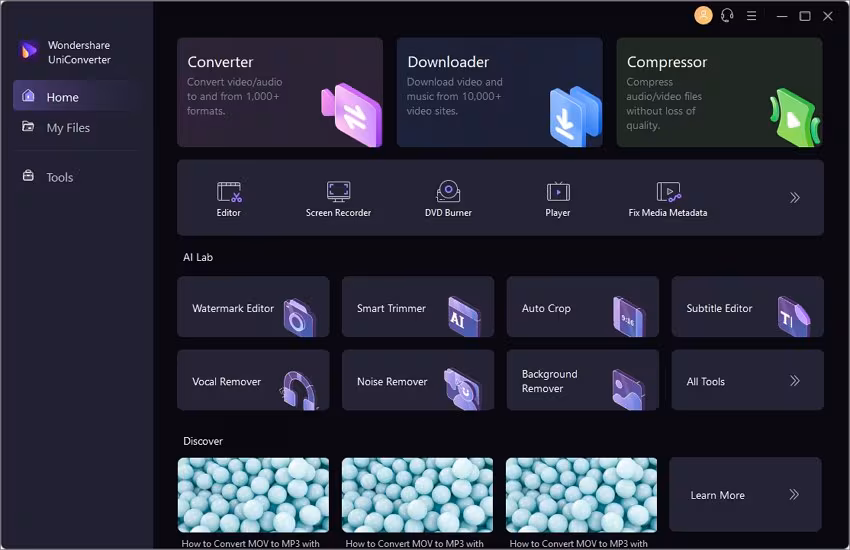Click the Tools toolbox icon

point(28,176)
